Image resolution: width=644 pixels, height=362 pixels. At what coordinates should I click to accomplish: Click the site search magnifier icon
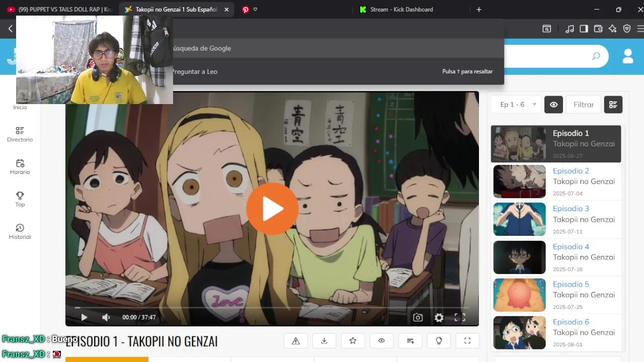pyautogui.click(x=596, y=56)
